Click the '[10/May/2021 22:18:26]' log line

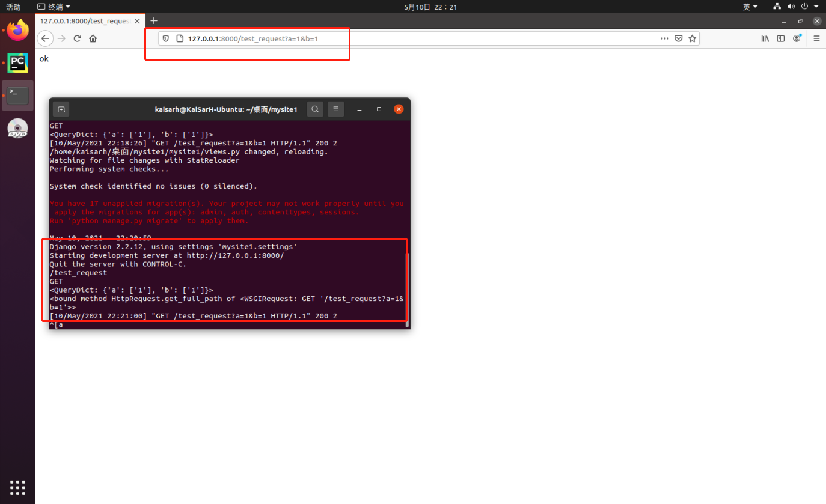tap(193, 143)
